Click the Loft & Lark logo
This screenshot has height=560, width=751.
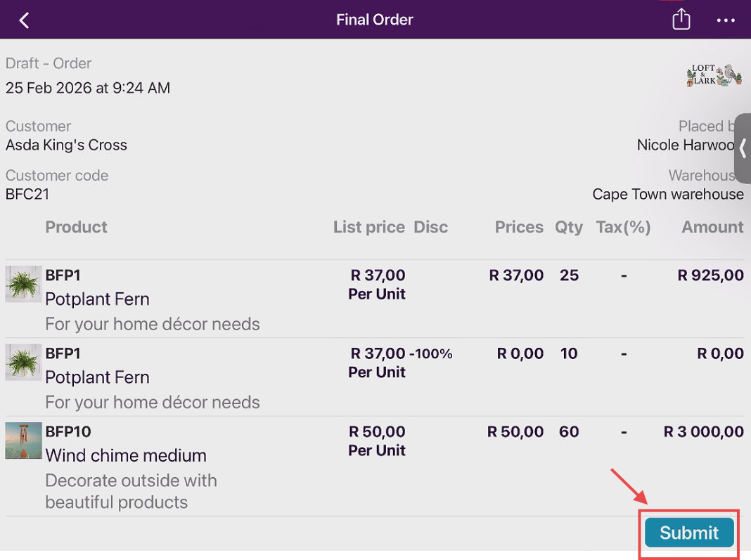pyautogui.click(x=714, y=75)
